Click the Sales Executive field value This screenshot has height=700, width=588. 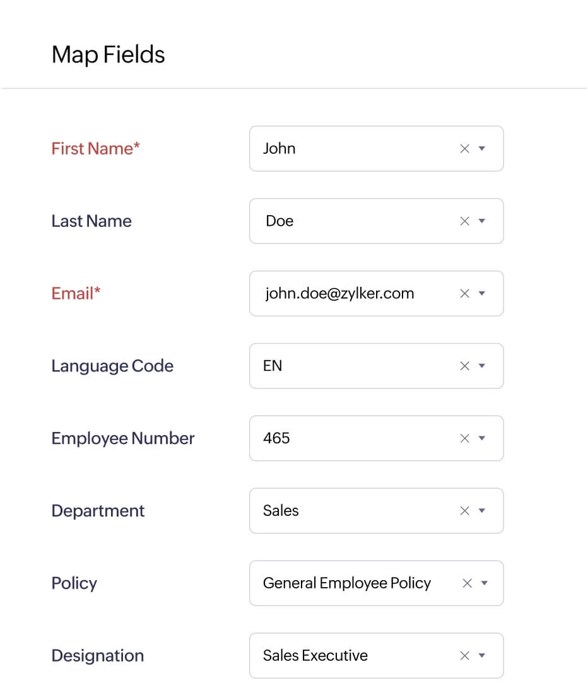pyautogui.click(x=315, y=656)
